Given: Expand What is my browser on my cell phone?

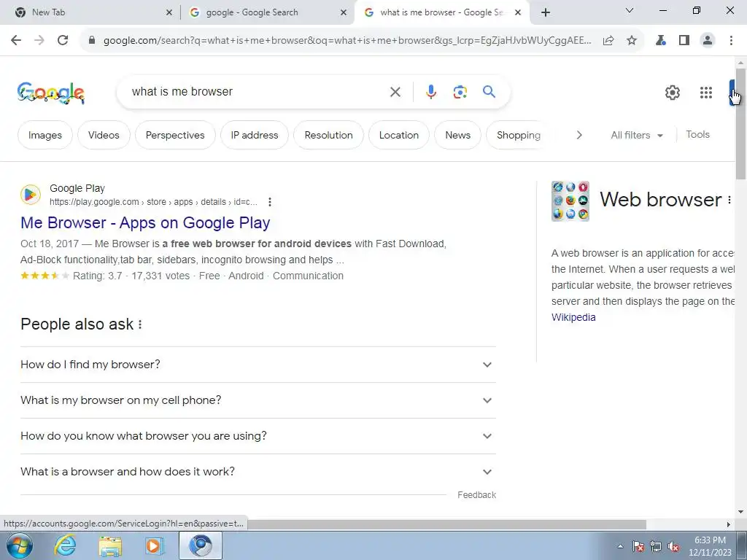Looking at the screenshot, I should pos(258,400).
